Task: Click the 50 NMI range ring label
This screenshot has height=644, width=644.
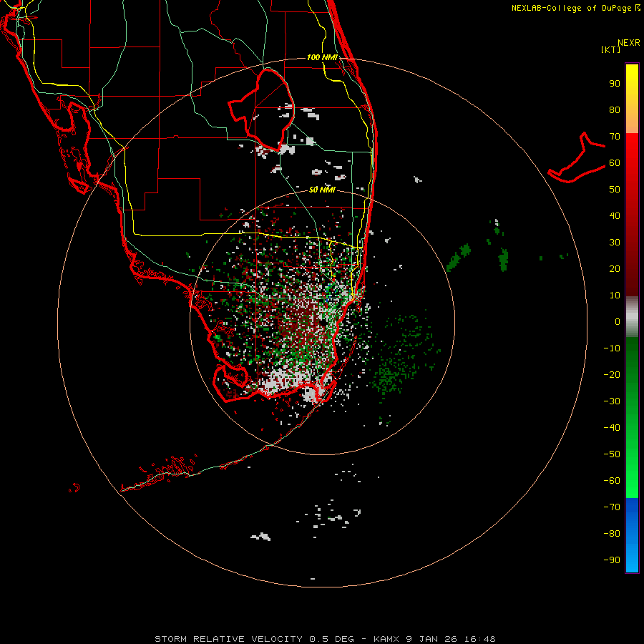Action: [322, 190]
